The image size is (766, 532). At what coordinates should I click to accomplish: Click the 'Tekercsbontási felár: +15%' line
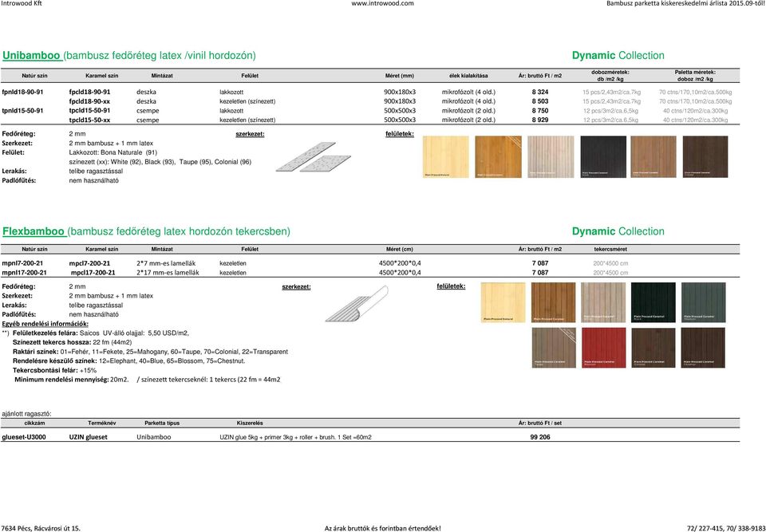pyautogui.click(x=54, y=370)
